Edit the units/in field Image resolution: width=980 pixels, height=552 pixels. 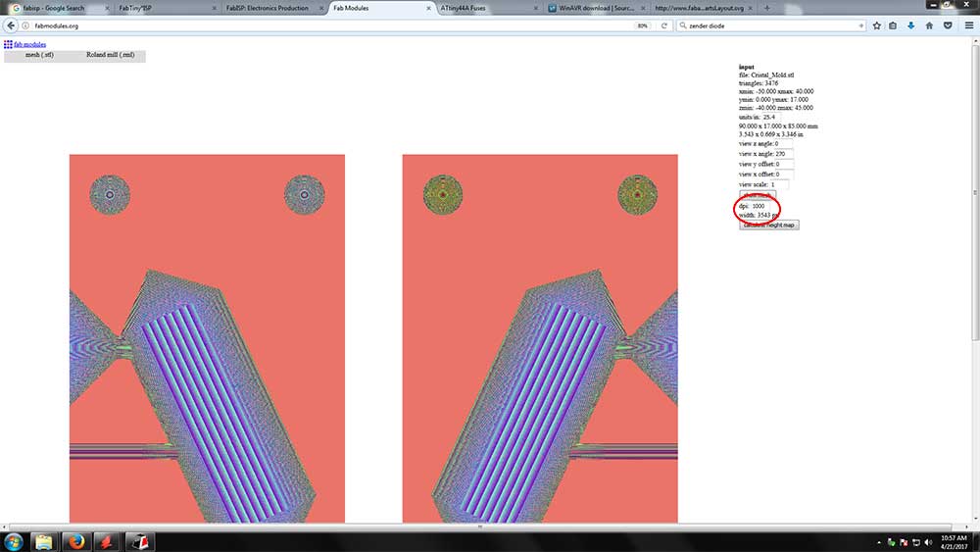[771, 117]
